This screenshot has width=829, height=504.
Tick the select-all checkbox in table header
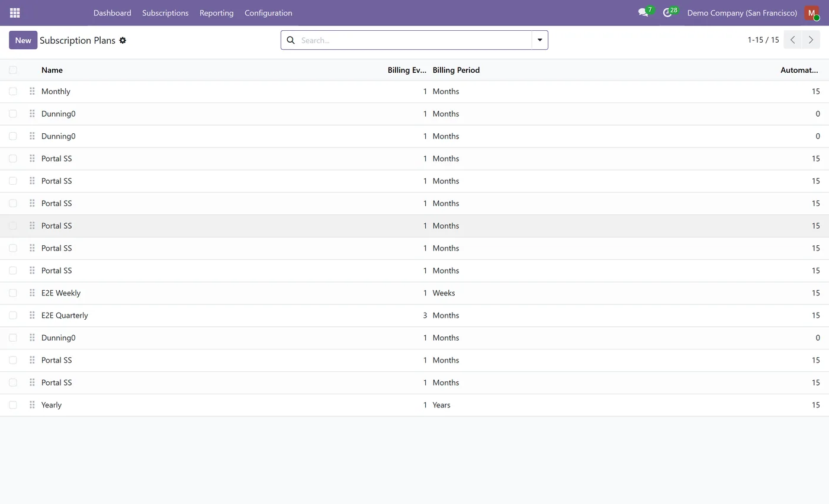coord(13,70)
